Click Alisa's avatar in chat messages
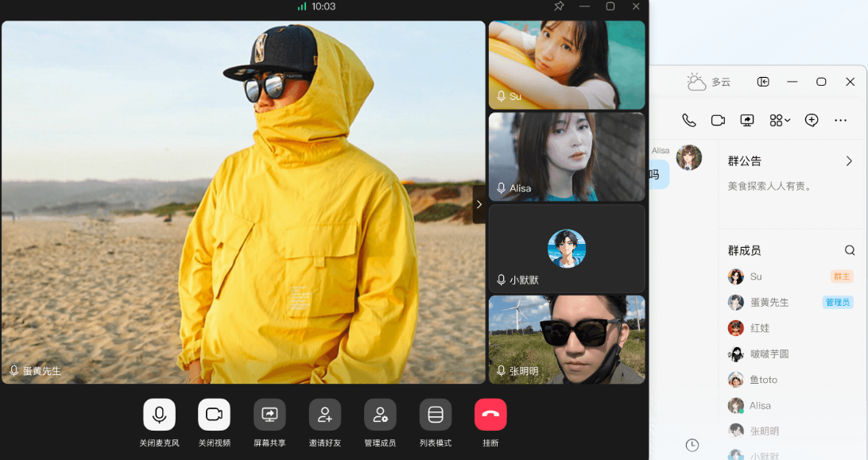Viewport: 868px width, 460px height. [689, 158]
